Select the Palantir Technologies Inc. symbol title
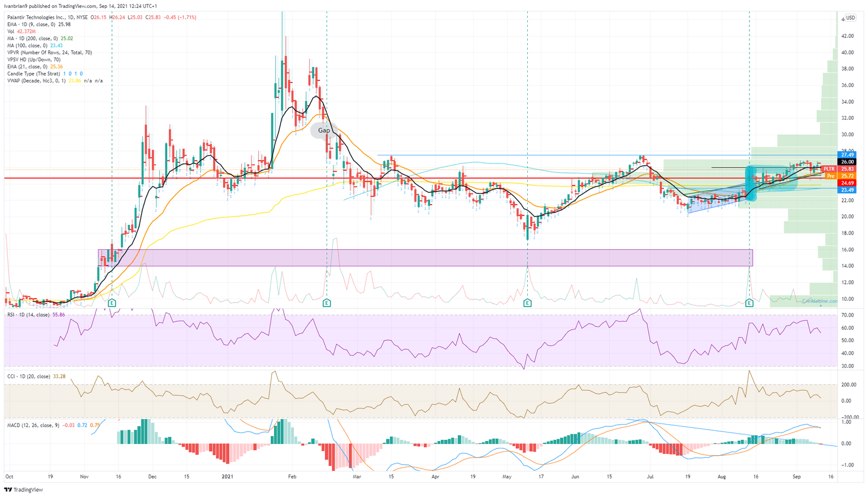 (47, 18)
